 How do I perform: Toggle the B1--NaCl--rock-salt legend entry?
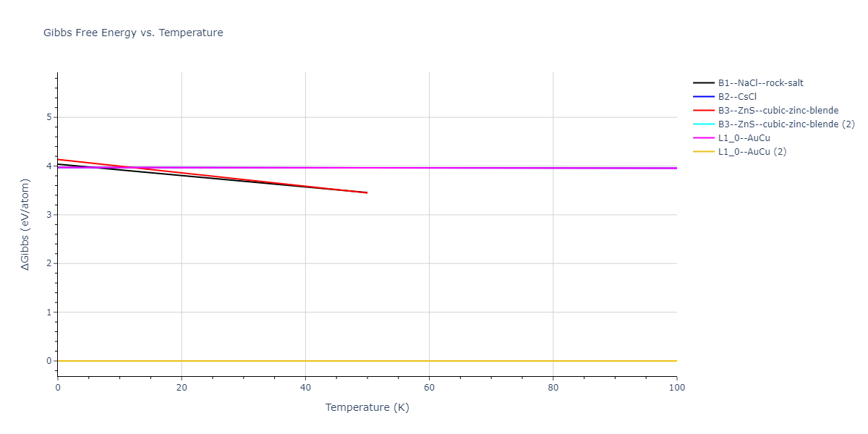760,83
